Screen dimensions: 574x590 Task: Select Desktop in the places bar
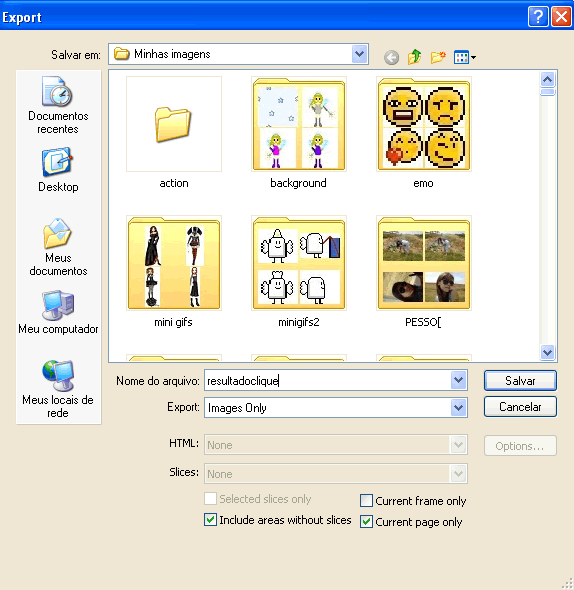pos(58,170)
